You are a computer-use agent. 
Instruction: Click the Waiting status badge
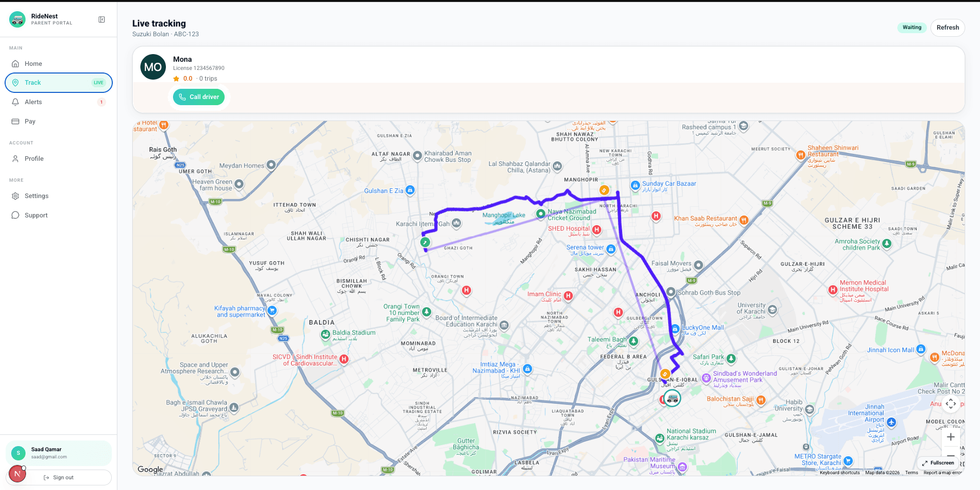912,28
